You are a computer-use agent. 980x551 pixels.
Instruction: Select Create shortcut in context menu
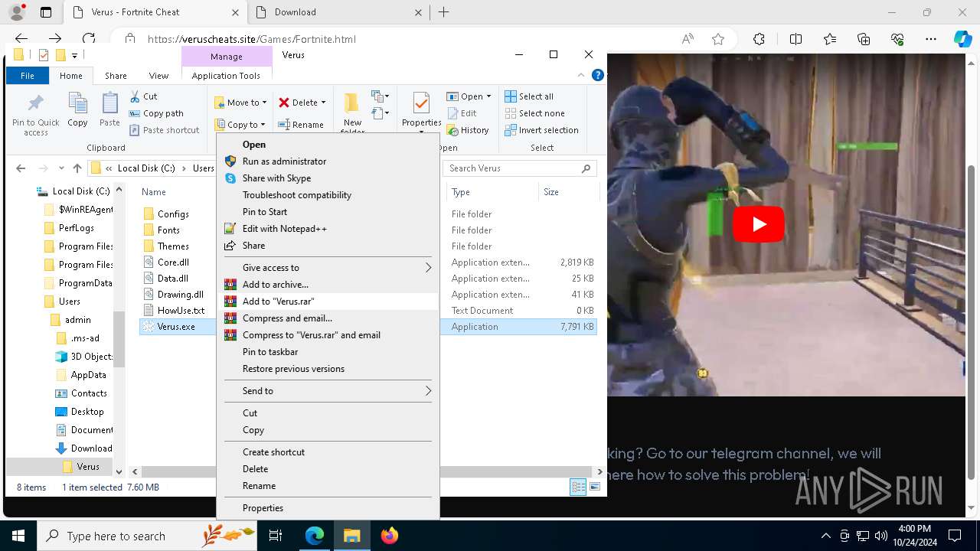pos(273,452)
